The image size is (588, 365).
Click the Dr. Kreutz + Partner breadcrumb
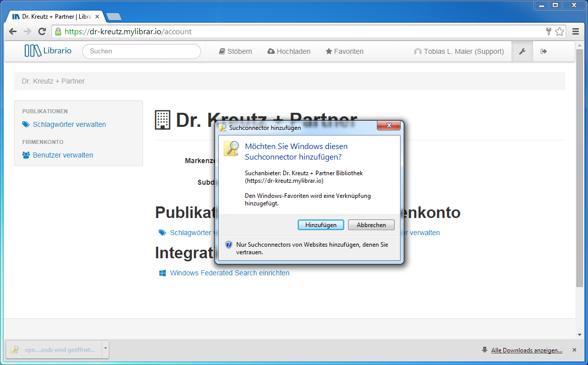click(53, 82)
